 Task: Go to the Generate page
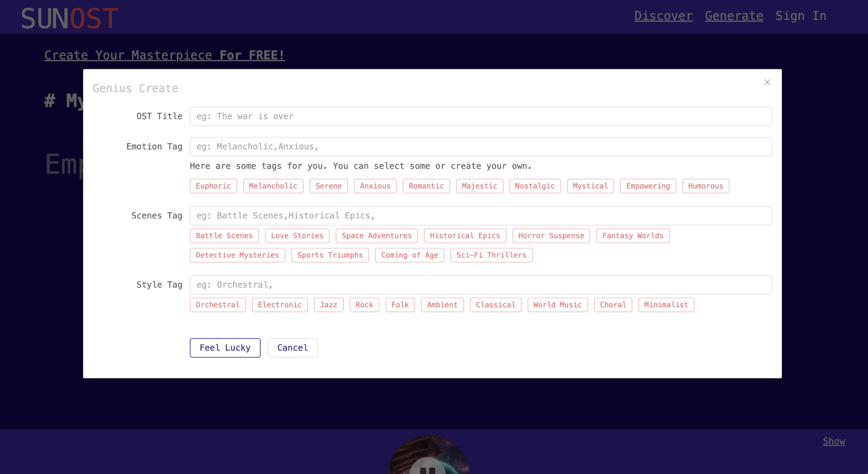[734, 16]
